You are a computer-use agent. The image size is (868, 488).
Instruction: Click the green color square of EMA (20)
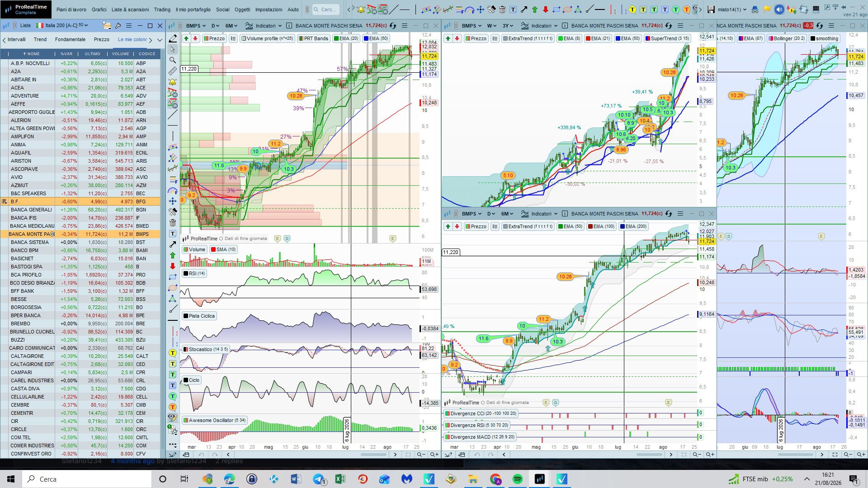coord(336,38)
